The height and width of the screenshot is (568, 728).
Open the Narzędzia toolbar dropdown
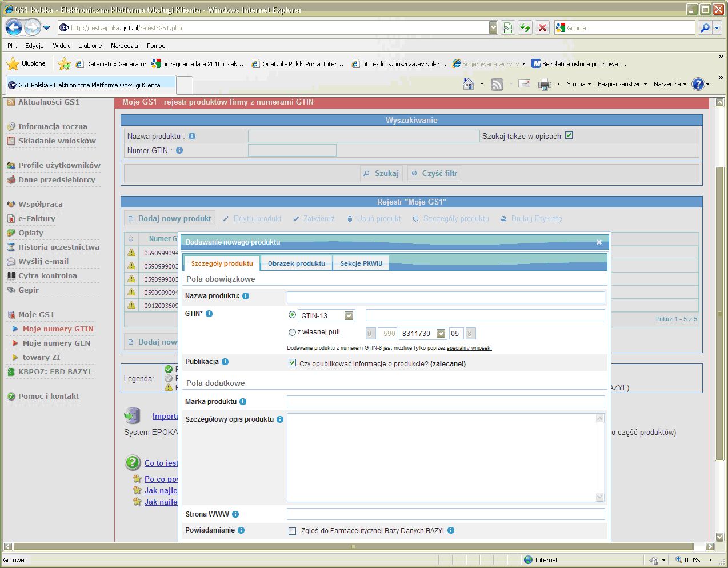(670, 84)
